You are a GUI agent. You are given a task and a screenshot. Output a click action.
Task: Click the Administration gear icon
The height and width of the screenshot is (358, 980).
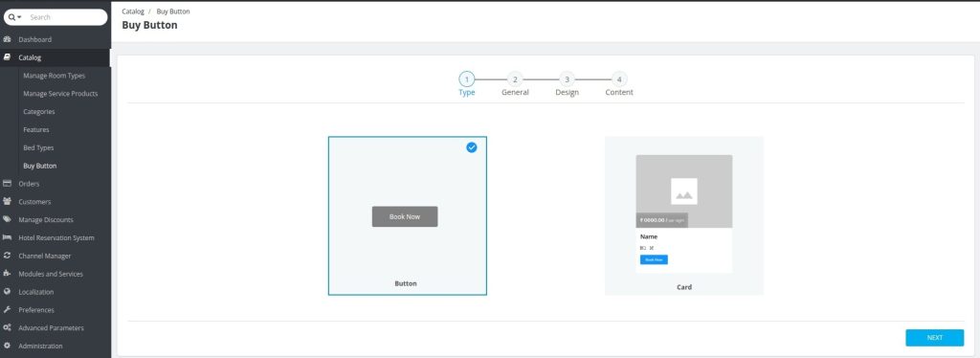click(x=8, y=347)
